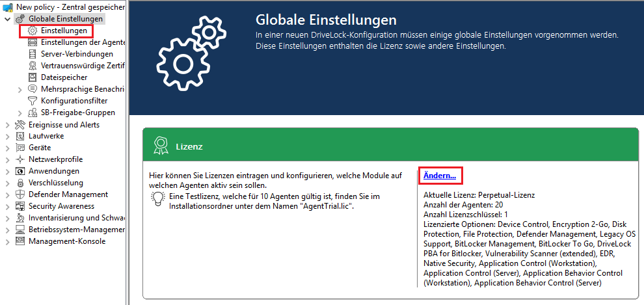Click the Netzwerkprofile network icon
The height and width of the screenshot is (305, 644).
[x=20, y=159]
